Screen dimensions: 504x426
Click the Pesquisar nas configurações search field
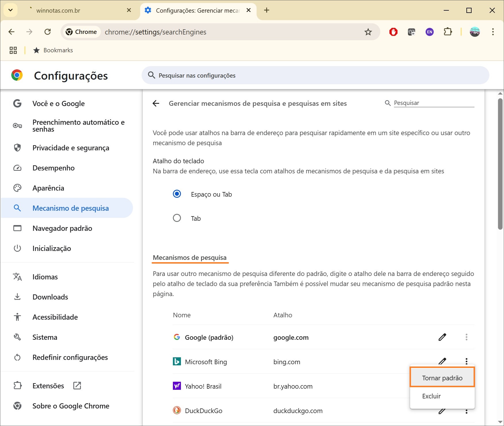[315, 75]
